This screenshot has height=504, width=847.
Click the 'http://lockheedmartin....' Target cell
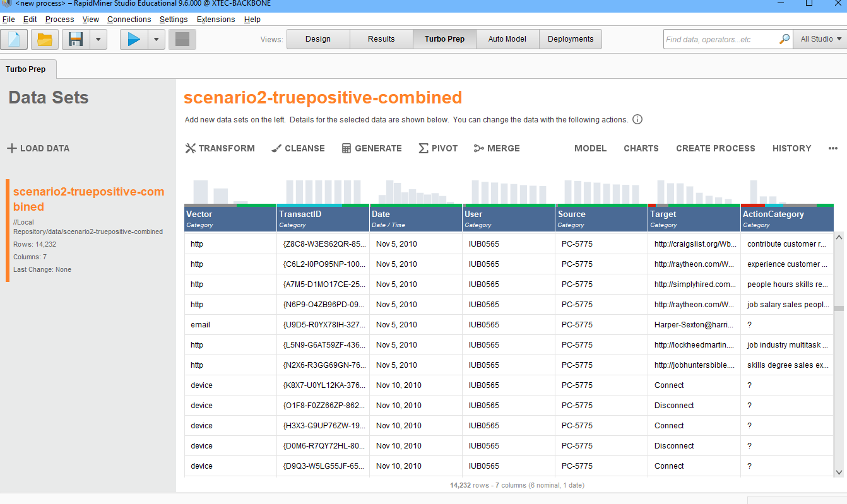(x=694, y=345)
